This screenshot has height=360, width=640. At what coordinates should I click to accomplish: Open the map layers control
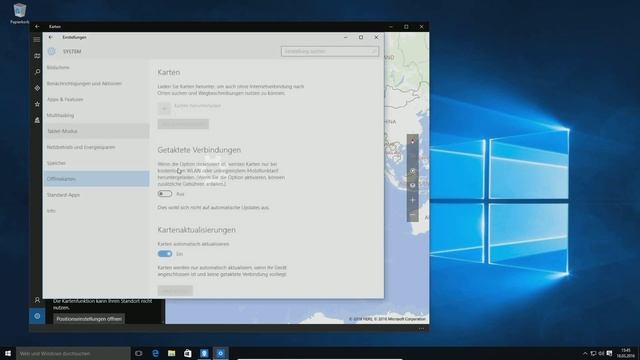pyautogui.click(x=412, y=185)
